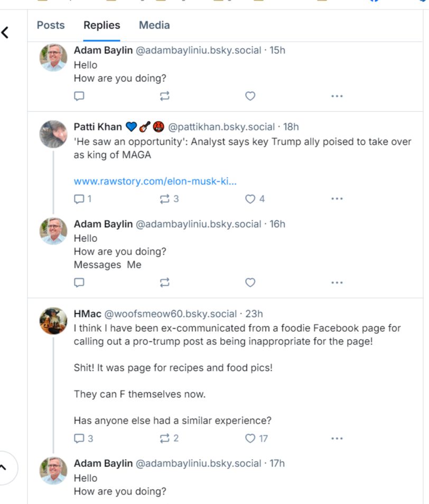Like Patti Khan's post
The image size is (429, 504).
[250, 199]
